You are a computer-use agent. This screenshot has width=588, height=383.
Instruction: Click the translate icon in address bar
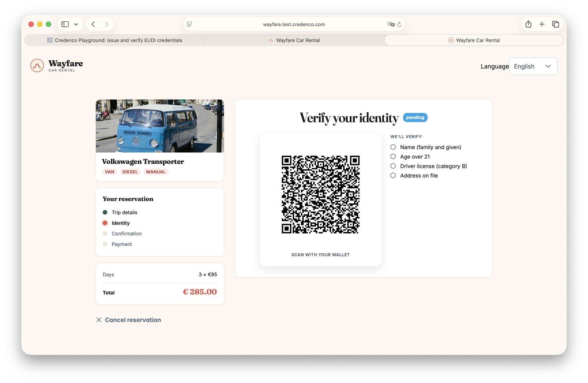(x=391, y=24)
